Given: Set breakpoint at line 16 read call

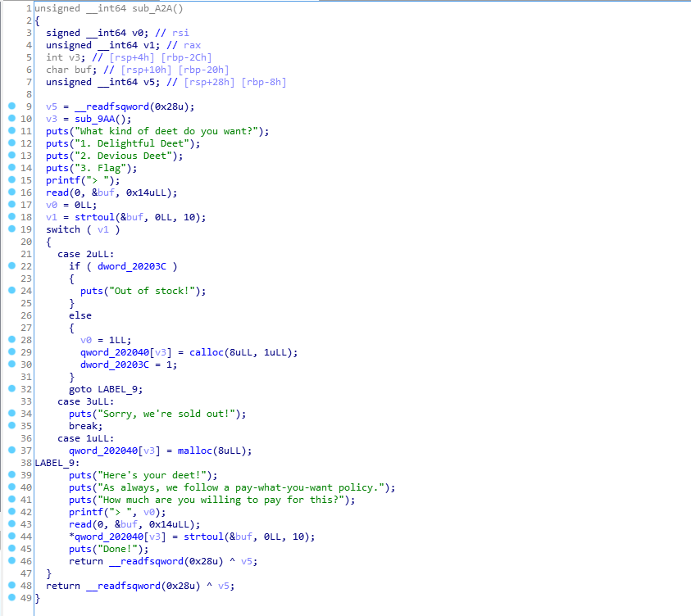Looking at the screenshot, I should tap(12, 192).
